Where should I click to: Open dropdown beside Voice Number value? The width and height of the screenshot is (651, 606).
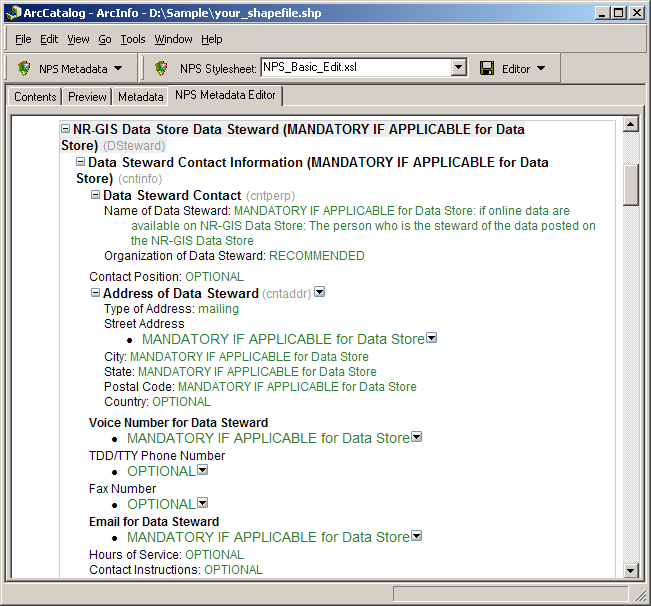(416, 437)
